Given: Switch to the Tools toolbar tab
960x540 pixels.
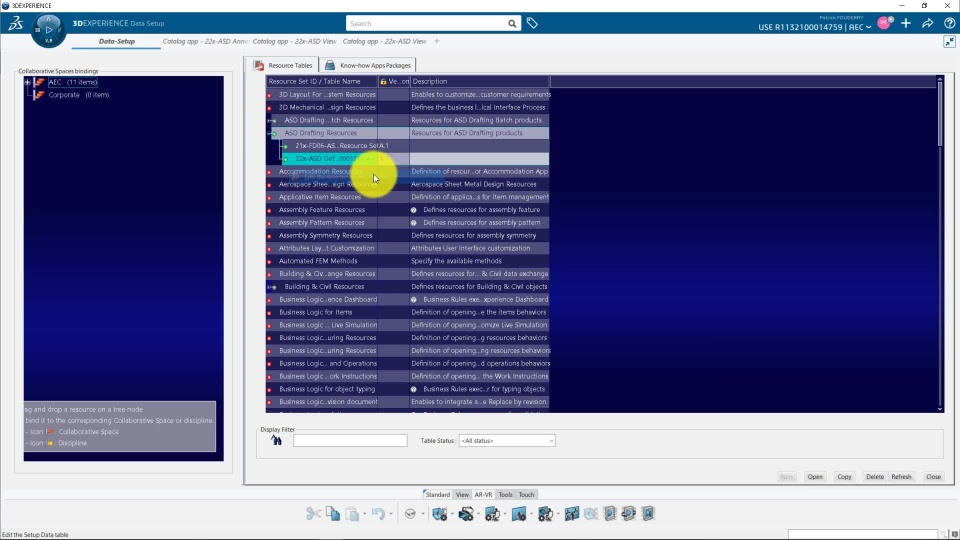Looking at the screenshot, I should coord(505,494).
